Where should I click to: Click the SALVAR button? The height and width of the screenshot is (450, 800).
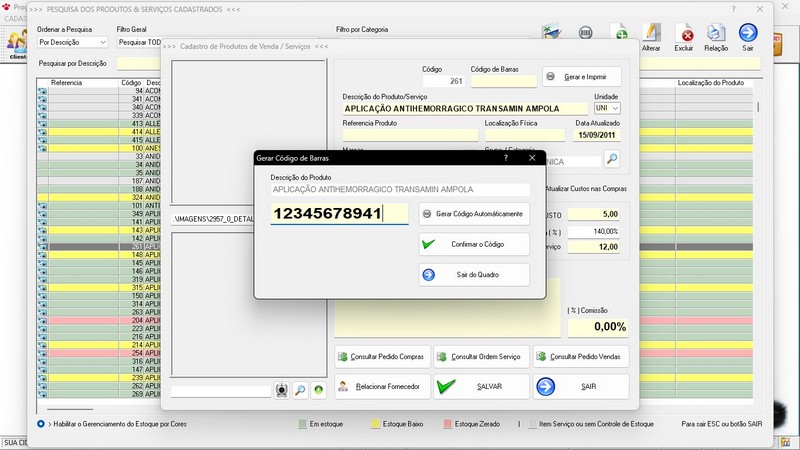click(481, 387)
